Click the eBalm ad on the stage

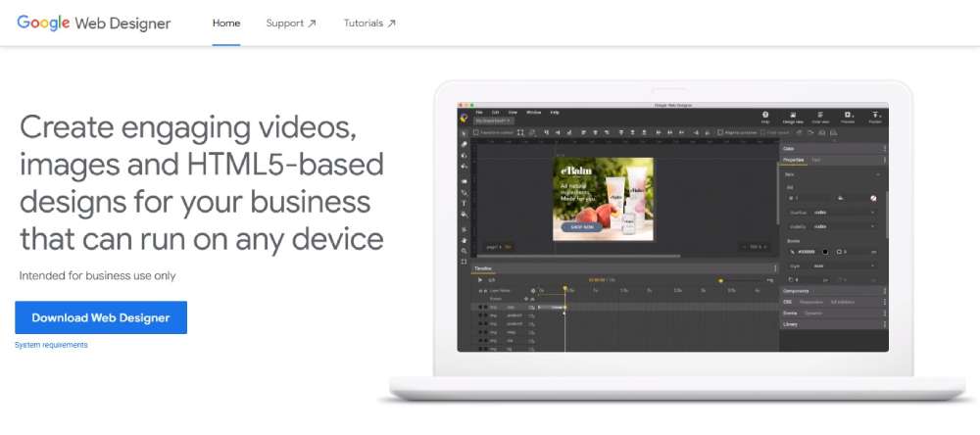coord(603,199)
